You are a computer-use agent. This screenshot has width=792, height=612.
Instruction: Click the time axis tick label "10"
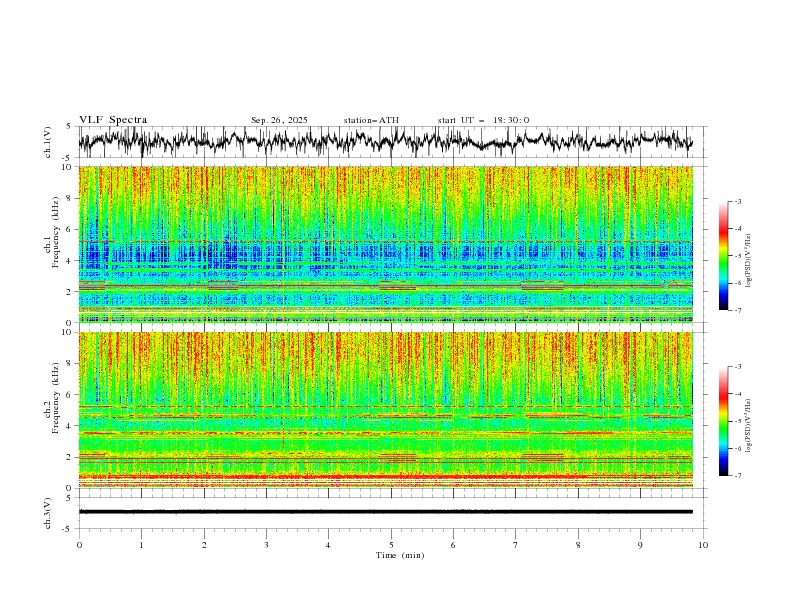tap(703, 545)
